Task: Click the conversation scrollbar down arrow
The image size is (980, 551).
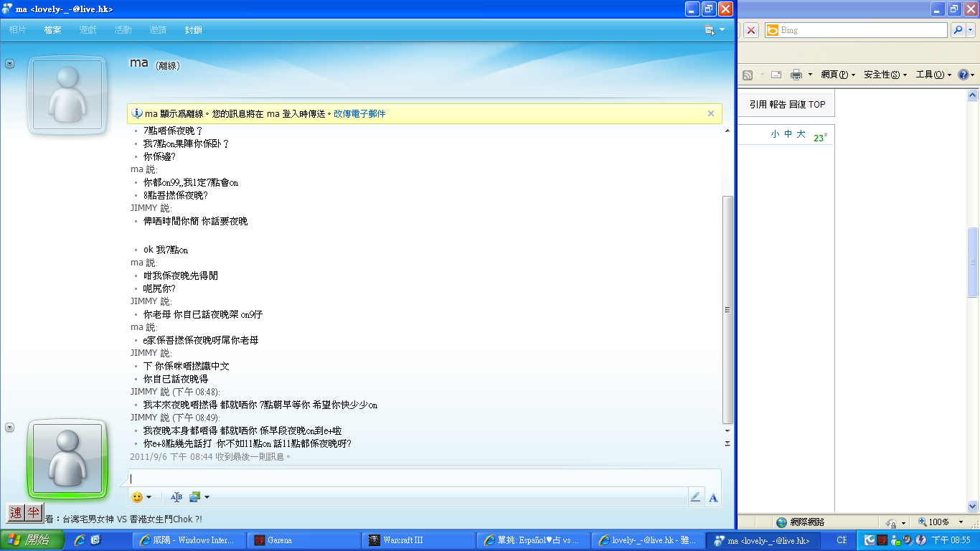Action: click(727, 431)
